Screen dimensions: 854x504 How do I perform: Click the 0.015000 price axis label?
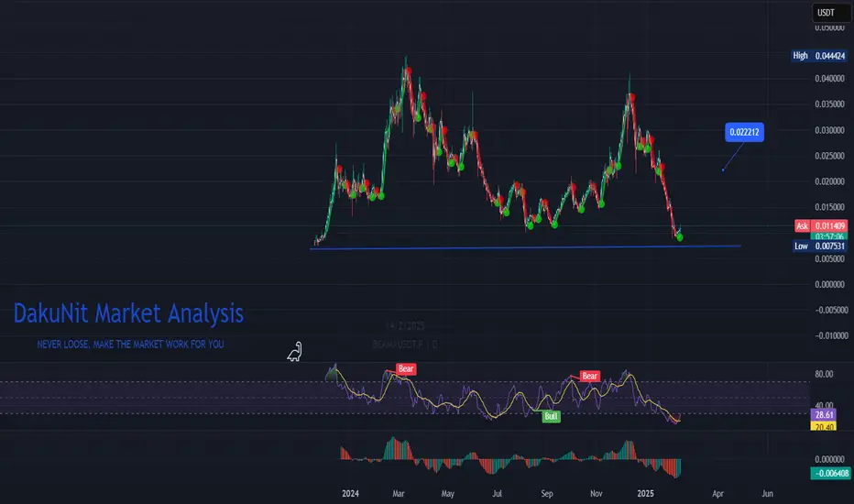[x=829, y=207]
